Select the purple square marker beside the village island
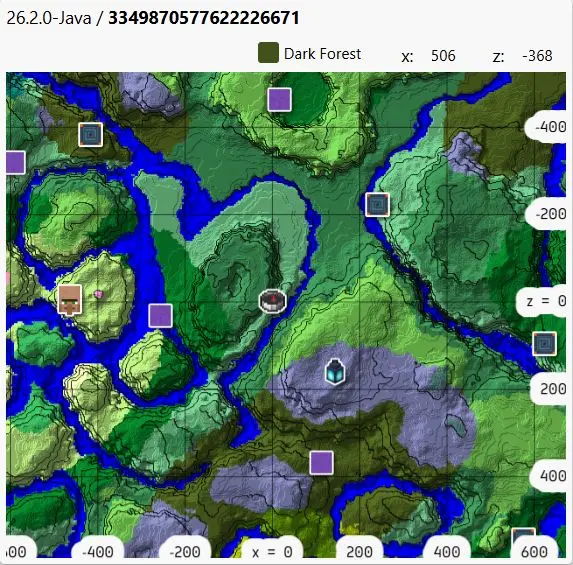 point(160,316)
